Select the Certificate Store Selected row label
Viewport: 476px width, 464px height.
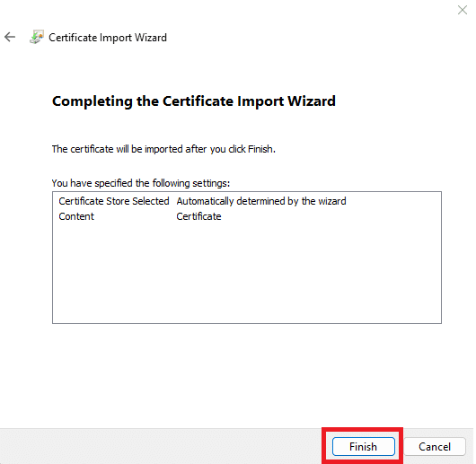point(114,201)
